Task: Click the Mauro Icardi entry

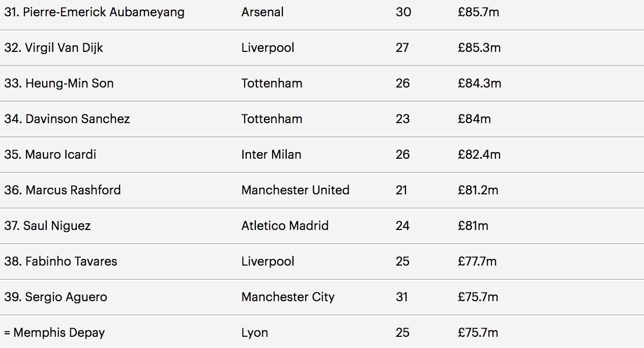Action: [x=50, y=155]
